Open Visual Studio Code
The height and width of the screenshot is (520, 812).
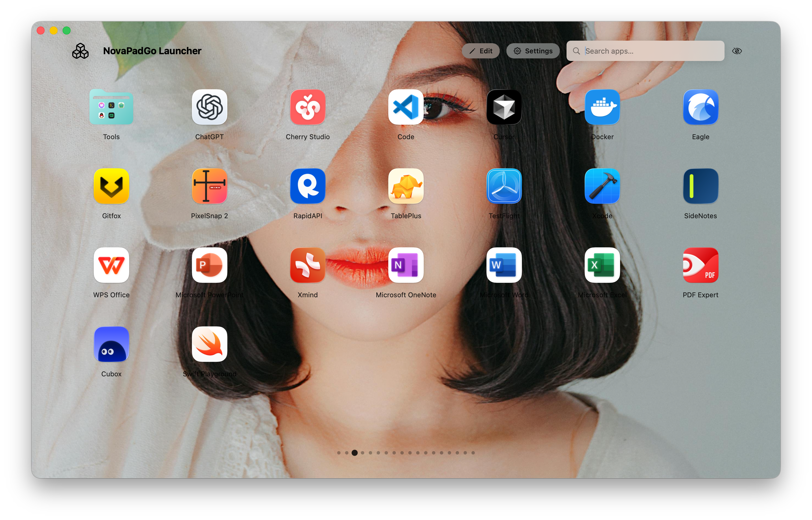[x=406, y=107]
